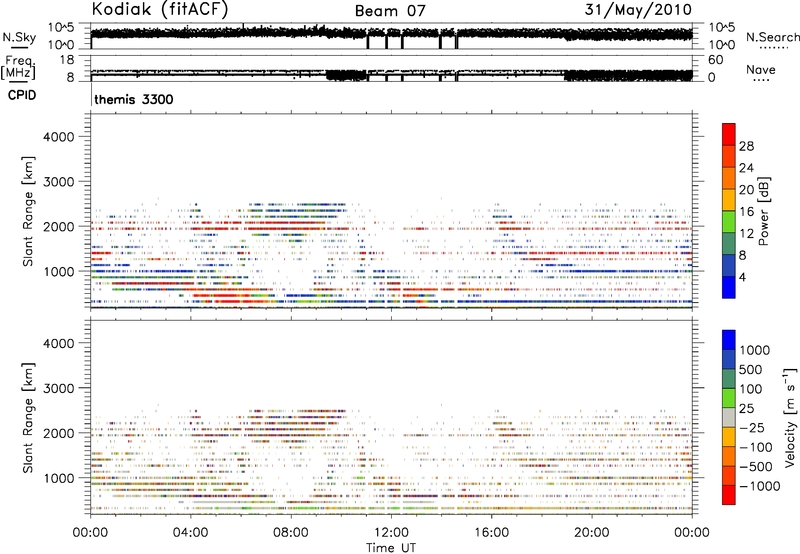Click the '1000' range tick of the velocity panel
This screenshot has height=554, width=800.
(x=59, y=478)
